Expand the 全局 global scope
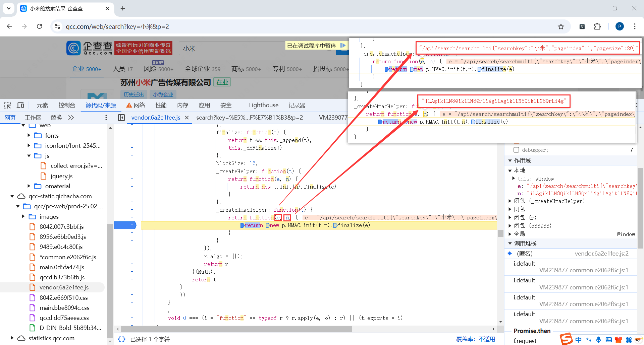This screenshot has height=345, width=644. pos(510,234)
